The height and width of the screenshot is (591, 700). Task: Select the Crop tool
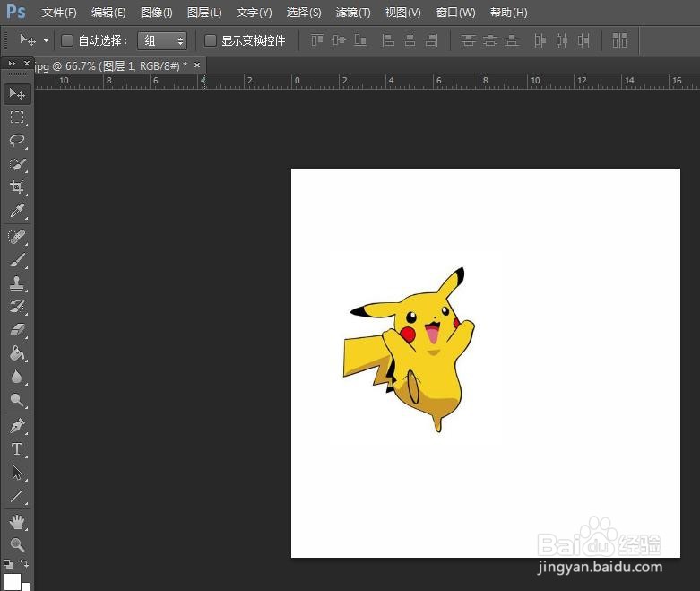[x=17, y=187]
